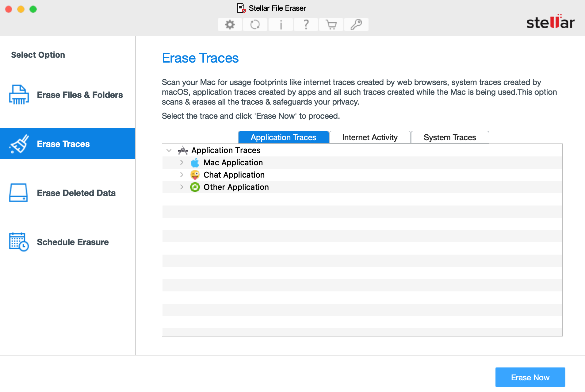
Task: Click the brush icon beside Erase Traces
Action: tap(19, 144)
